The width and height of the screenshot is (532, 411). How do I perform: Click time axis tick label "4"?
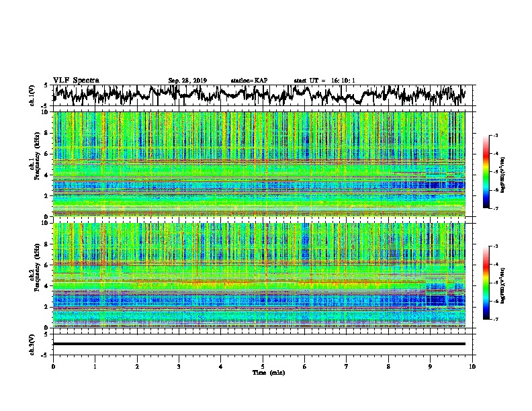coord(220,366)
